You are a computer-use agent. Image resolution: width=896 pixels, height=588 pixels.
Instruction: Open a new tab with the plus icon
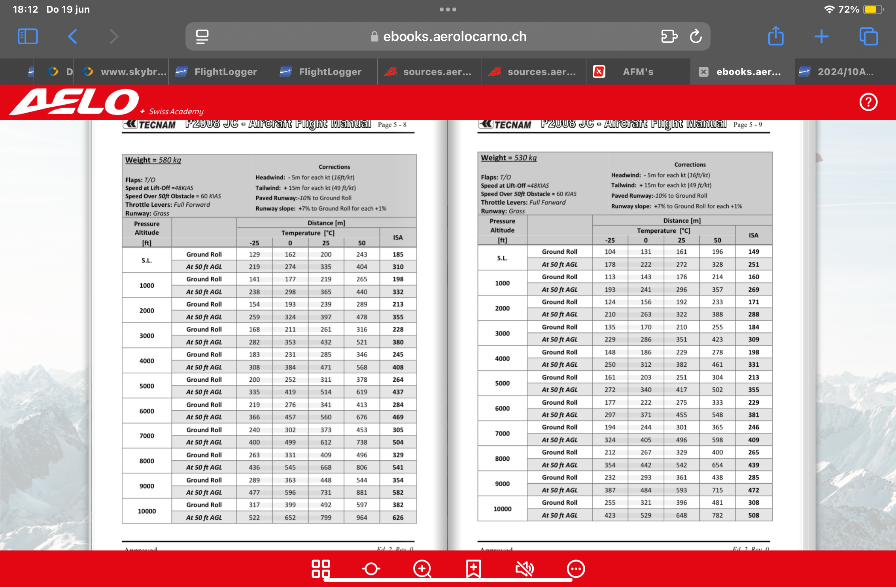click(x=822, y=36)
